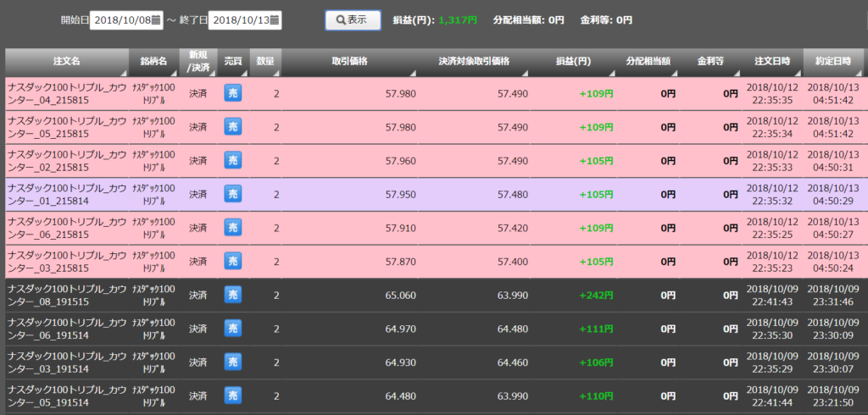Click trade price 57.950
Viewport: 868px width, 415px height.
point(400,195)
